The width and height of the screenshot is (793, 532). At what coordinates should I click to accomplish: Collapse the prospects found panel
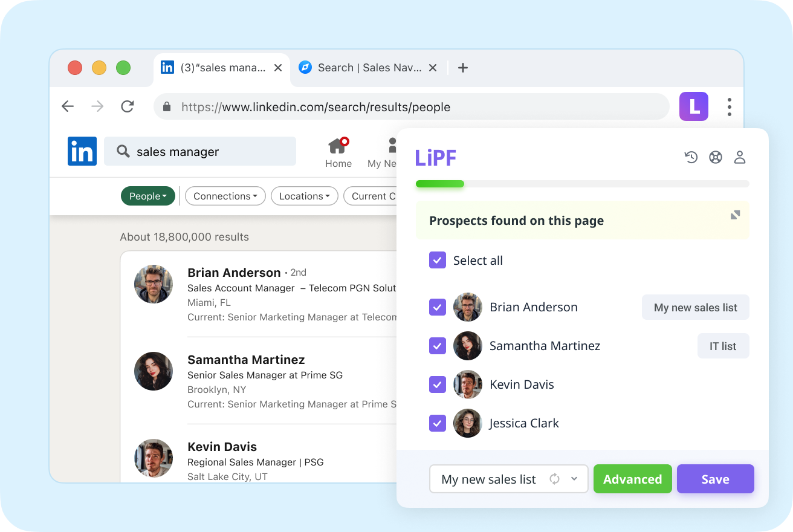click(734, 215)
